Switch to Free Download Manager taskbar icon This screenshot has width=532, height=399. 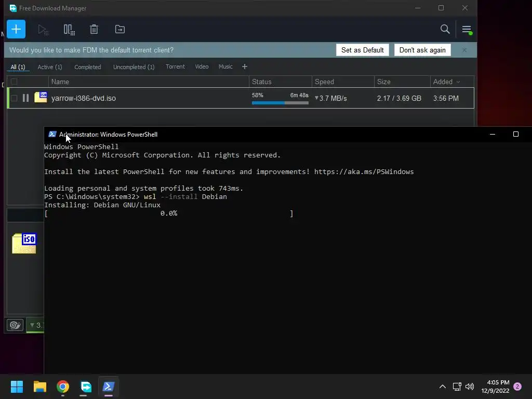[86, 387]
